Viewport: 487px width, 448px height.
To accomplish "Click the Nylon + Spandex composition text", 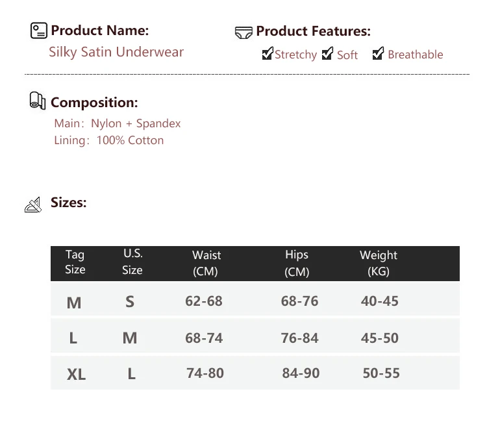I will click(x=136, y=123).
